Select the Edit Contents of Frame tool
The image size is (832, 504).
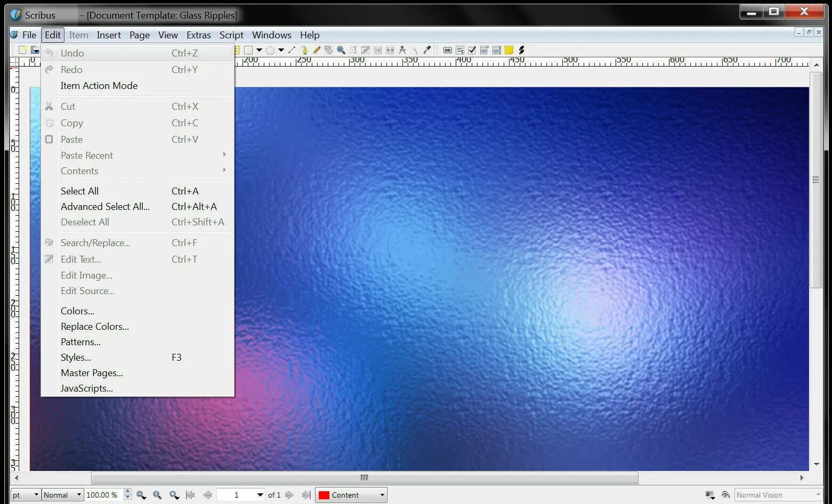coord(353,50)
